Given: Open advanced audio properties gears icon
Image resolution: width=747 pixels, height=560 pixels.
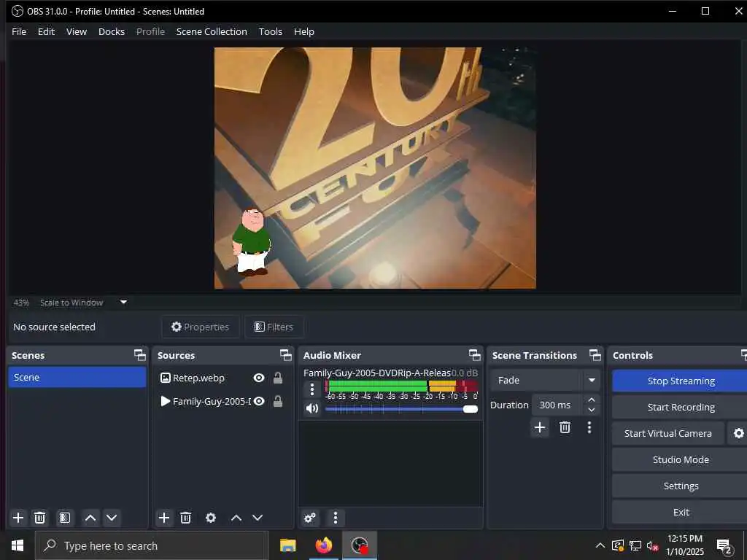Looking at the screenshot, I should pyautogui.click(x=309, y=518).
